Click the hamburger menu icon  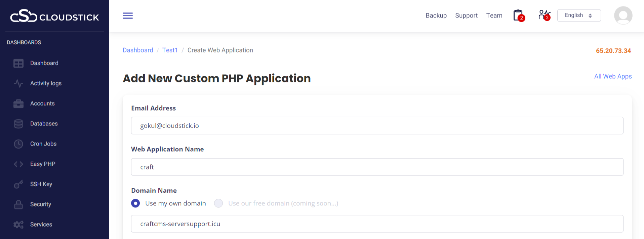[x=128, y=16]
